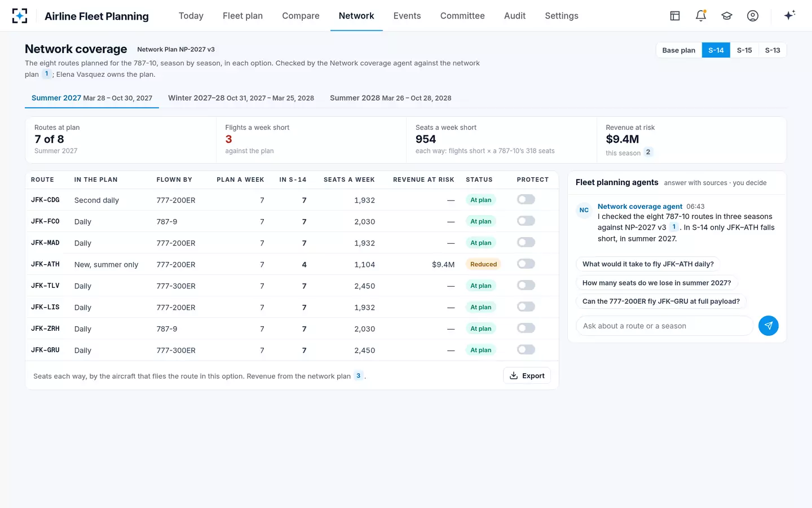Open source badge 2 under Revenue at risk
Viewport: 812px width, 508px height.
tap(648, 152)
